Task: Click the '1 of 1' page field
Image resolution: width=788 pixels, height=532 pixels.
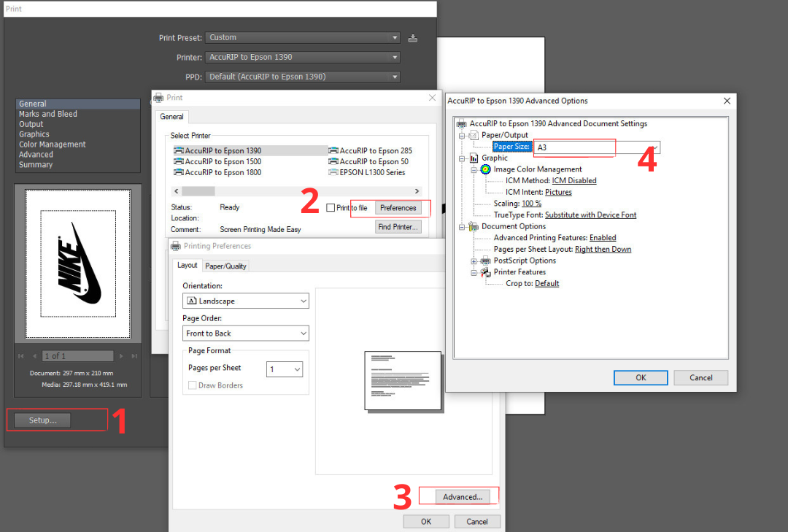Action: (78, 356)
